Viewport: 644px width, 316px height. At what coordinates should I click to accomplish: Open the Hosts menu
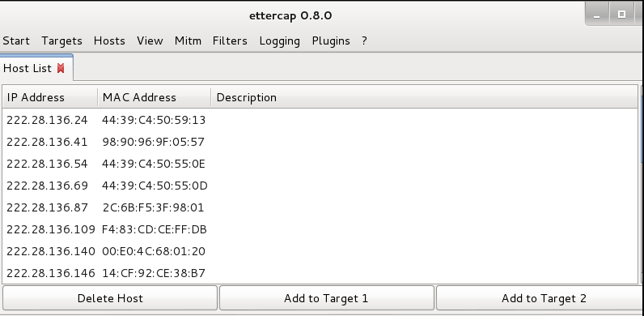(x=109, y=41)
